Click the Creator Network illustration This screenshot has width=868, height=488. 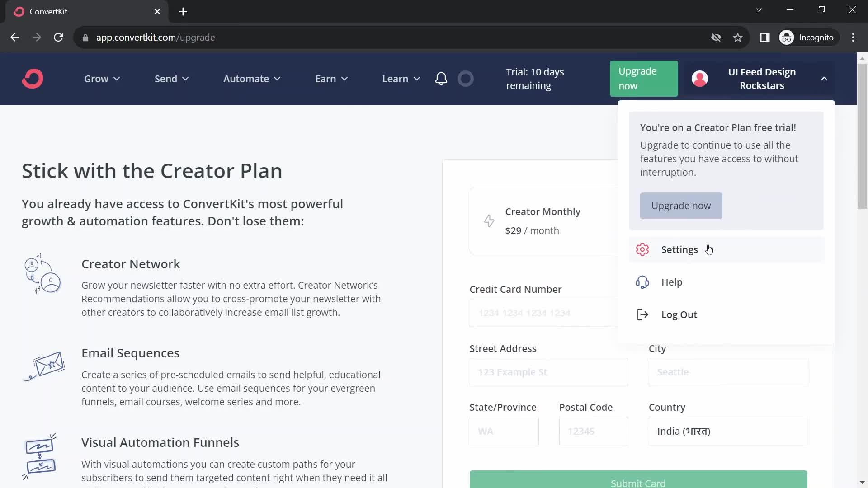tap(43, 274)
